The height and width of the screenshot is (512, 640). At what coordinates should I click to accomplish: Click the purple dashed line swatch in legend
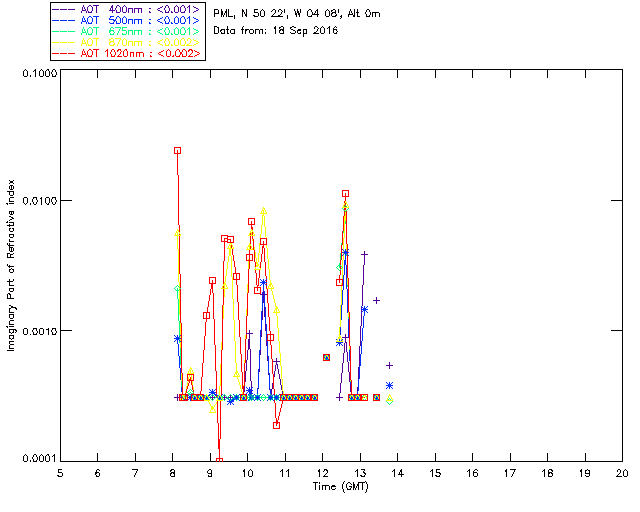coord(64,9)
